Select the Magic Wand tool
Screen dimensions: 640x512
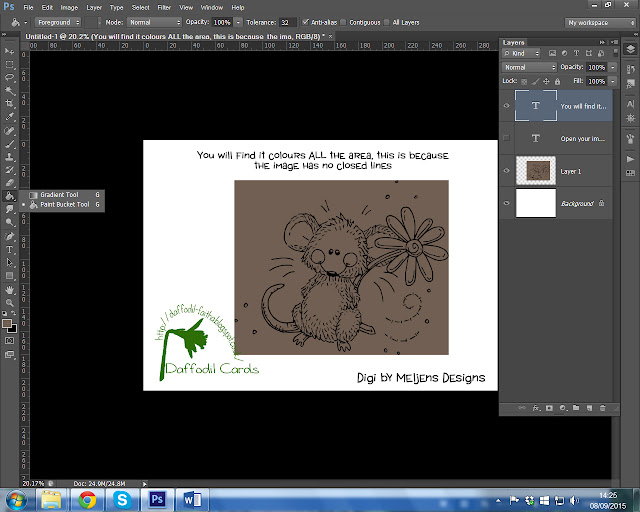pos(9,91)
